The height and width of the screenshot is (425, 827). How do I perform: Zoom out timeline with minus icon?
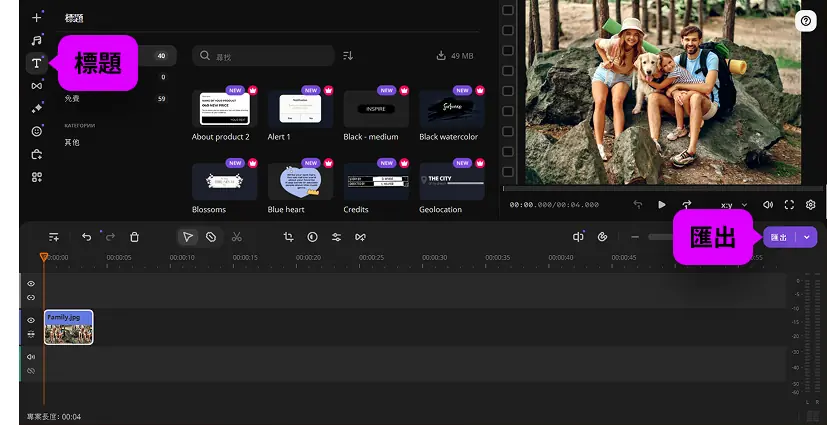635,237
